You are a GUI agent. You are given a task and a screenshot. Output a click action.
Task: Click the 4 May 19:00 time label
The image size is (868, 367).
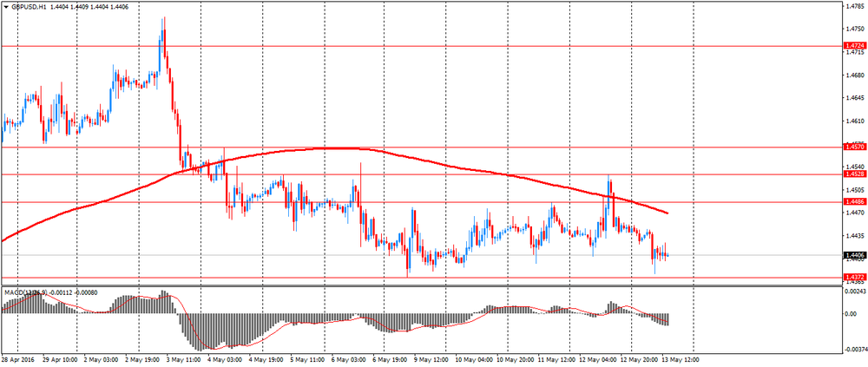[265, 360]
